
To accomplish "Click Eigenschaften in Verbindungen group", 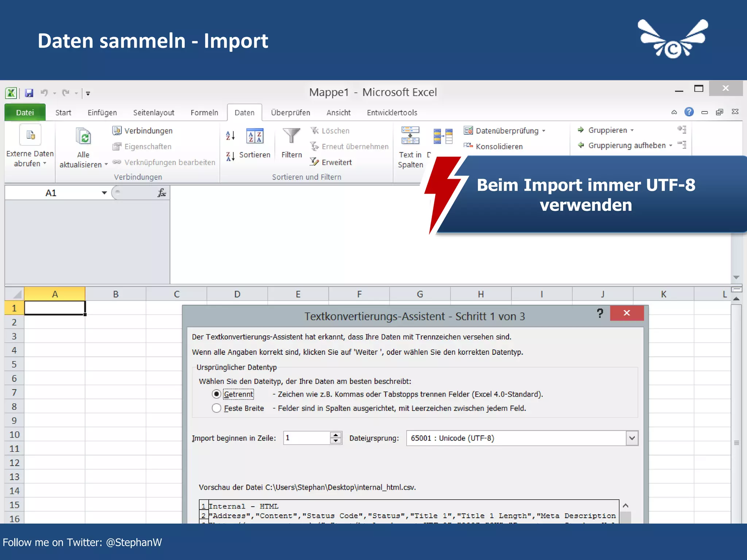I will point(142,146).
